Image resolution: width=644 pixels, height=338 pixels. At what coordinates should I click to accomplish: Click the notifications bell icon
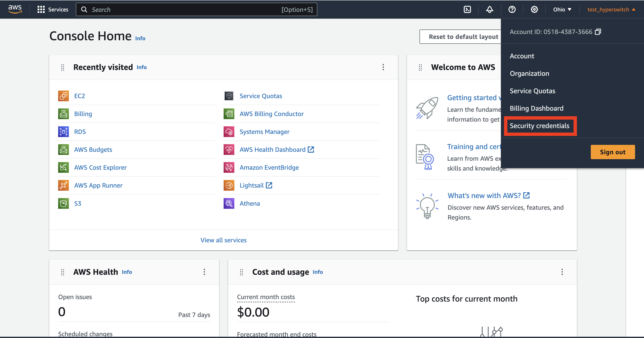click(x=489, y=9)
